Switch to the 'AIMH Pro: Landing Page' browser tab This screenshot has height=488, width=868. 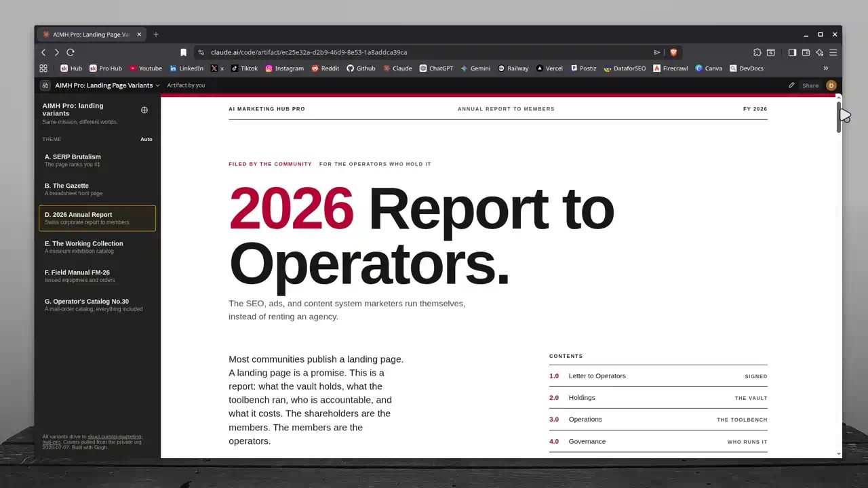[x=91, y=35]
